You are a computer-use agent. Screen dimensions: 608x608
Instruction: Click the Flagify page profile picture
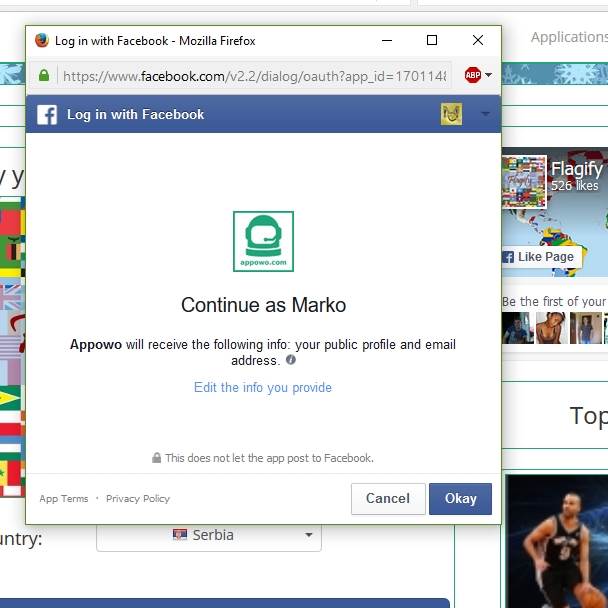click(x=524, y=181)
